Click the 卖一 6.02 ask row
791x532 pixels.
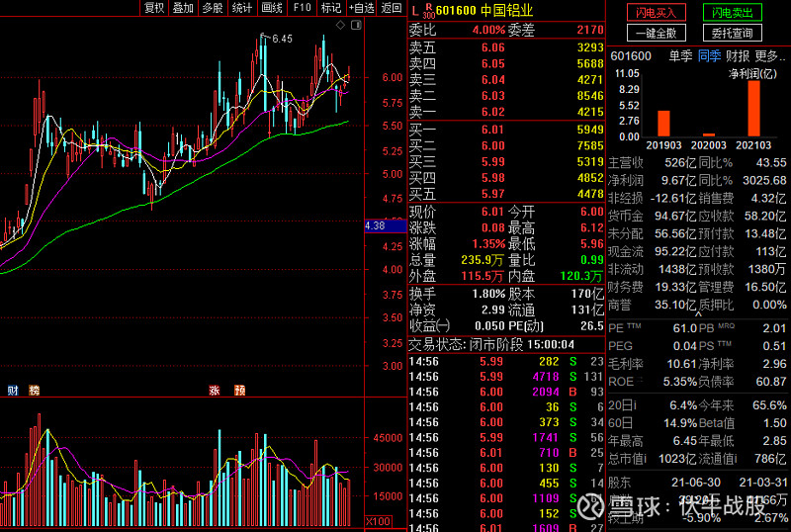[506, 112]
